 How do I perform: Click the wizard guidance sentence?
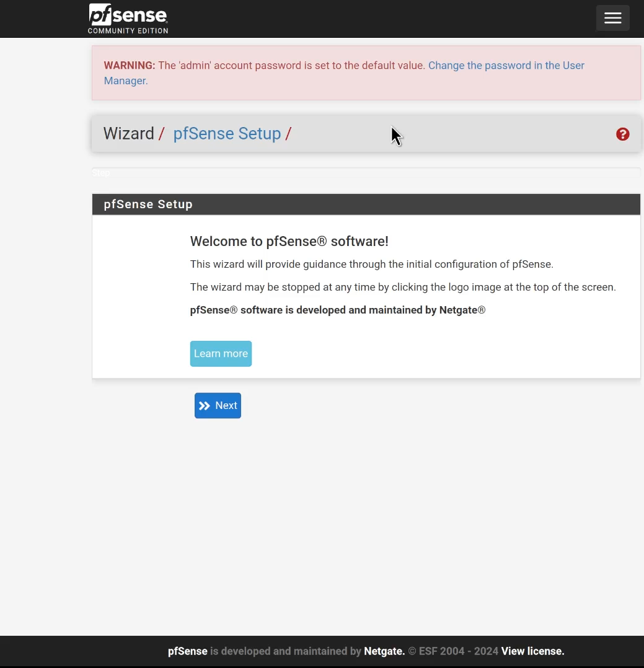point(372,264)
